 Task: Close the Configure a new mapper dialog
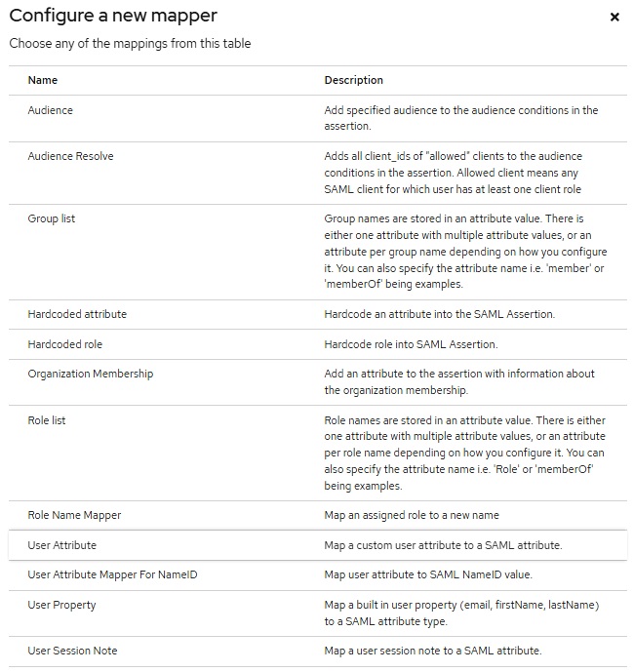pos(614,18)
